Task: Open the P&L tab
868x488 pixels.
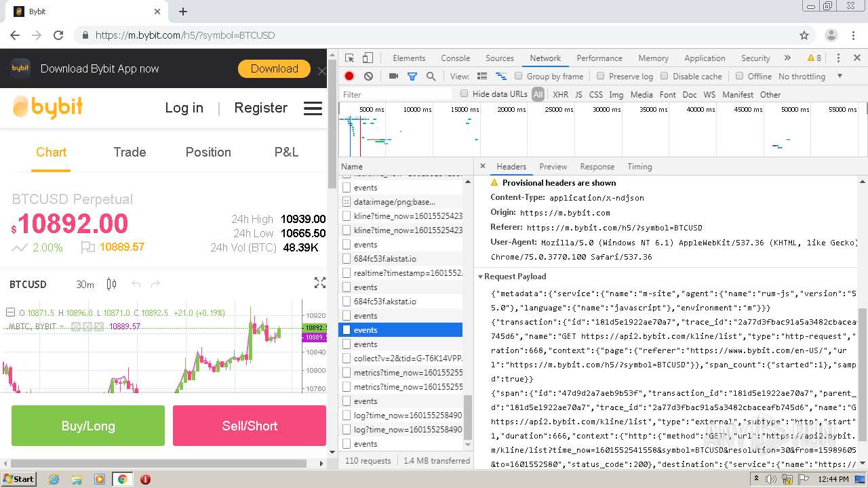Action: coord(286,152)
